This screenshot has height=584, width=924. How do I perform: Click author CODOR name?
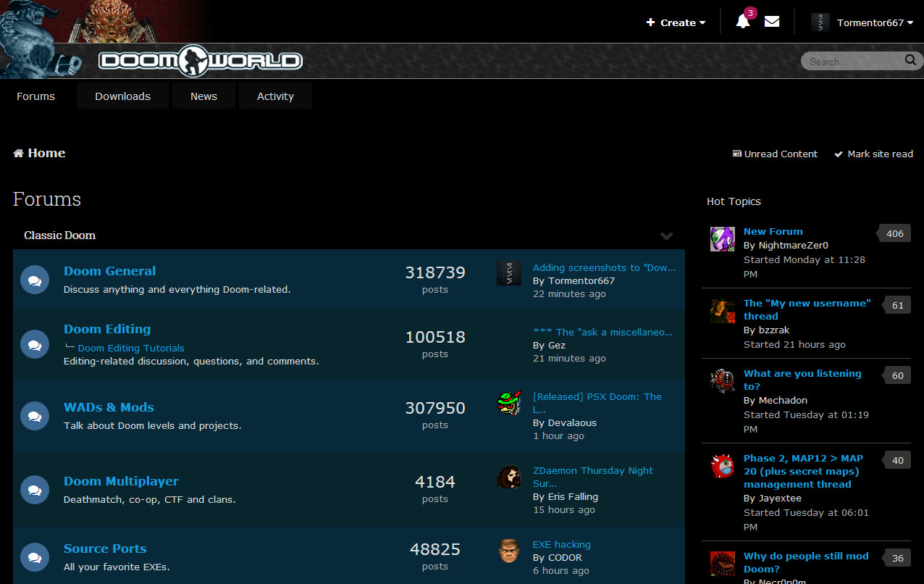coord(564,557)
